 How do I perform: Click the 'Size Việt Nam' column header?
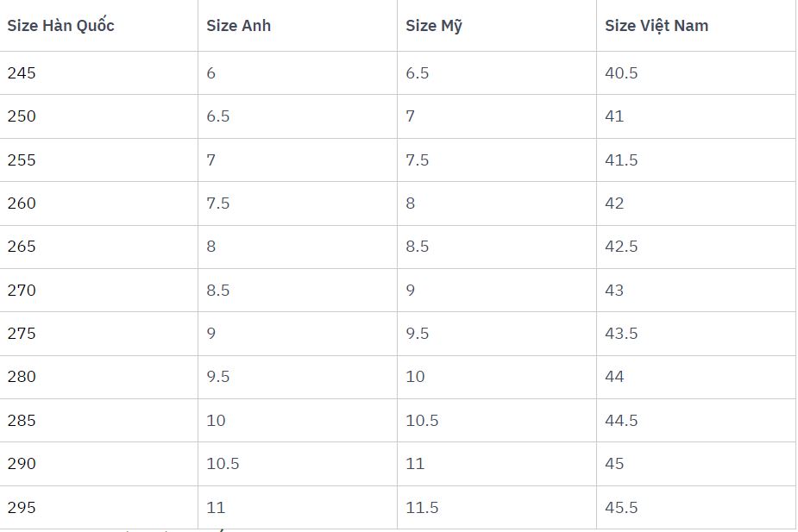coord(657,26)
